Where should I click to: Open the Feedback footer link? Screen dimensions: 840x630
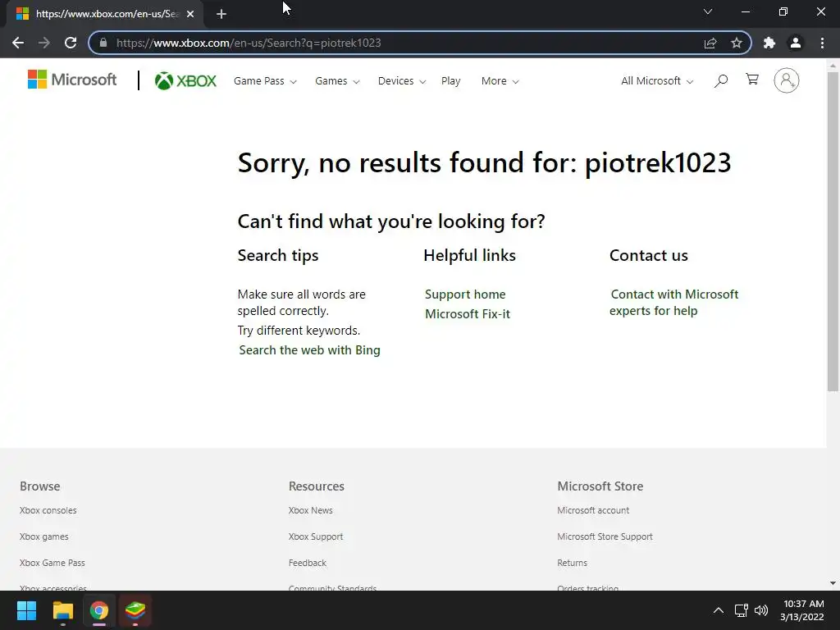coord(308,563)
